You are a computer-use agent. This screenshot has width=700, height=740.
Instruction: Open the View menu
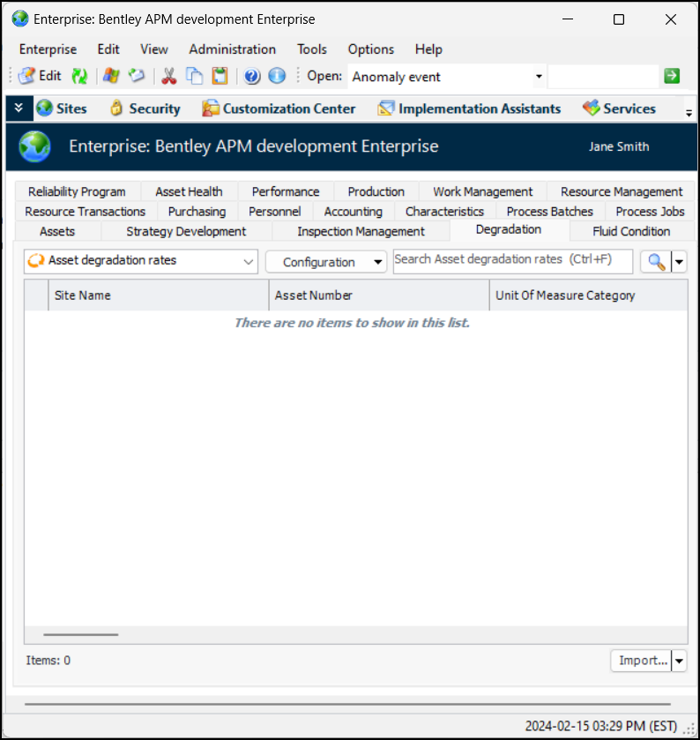[153, 49]
